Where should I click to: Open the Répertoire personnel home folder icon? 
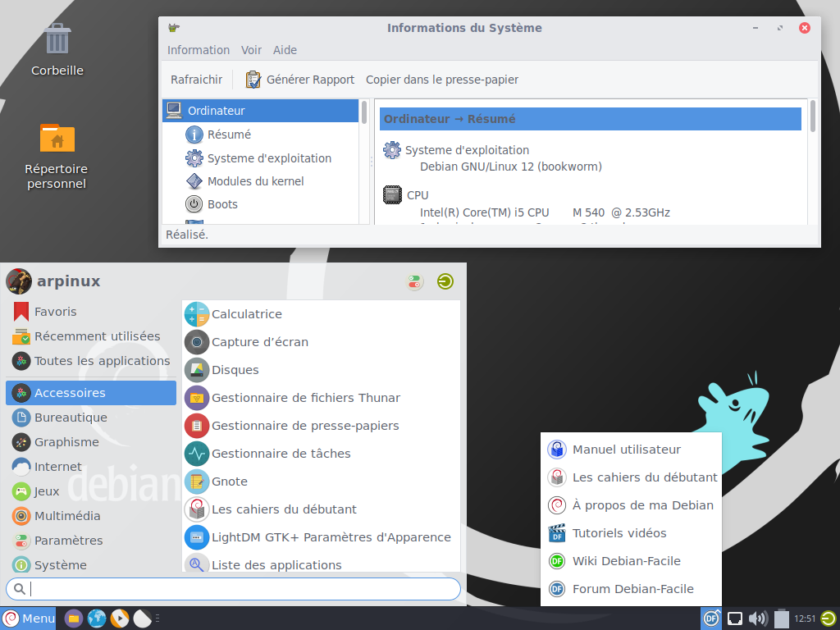57,138
